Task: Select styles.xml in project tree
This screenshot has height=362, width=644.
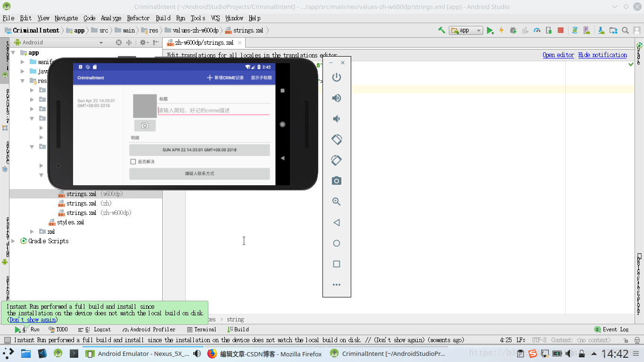Action: (x=66, y=222)
